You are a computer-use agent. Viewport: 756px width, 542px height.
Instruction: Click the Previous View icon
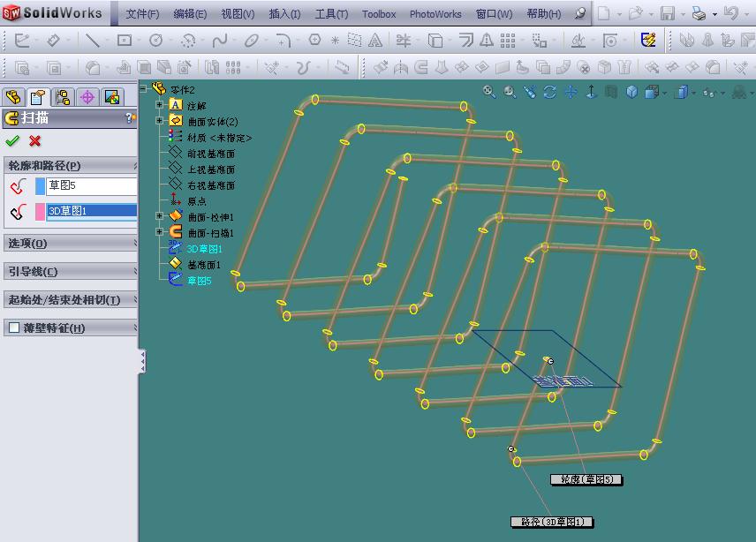(529, 91)
